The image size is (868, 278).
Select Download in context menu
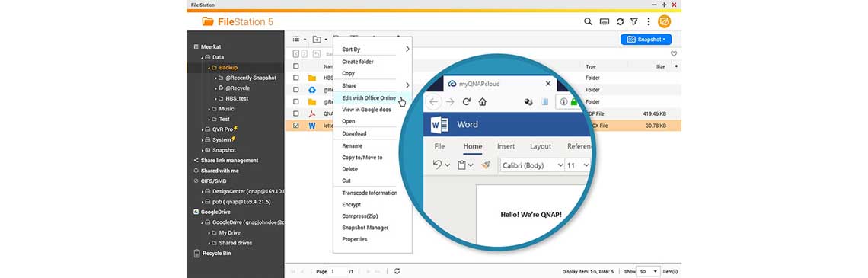[354, 133]
